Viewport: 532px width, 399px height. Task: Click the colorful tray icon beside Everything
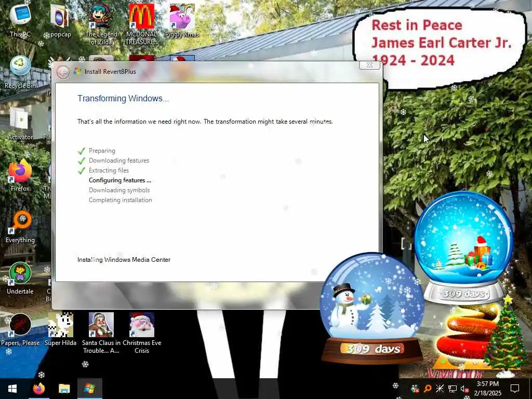(415, 389)
